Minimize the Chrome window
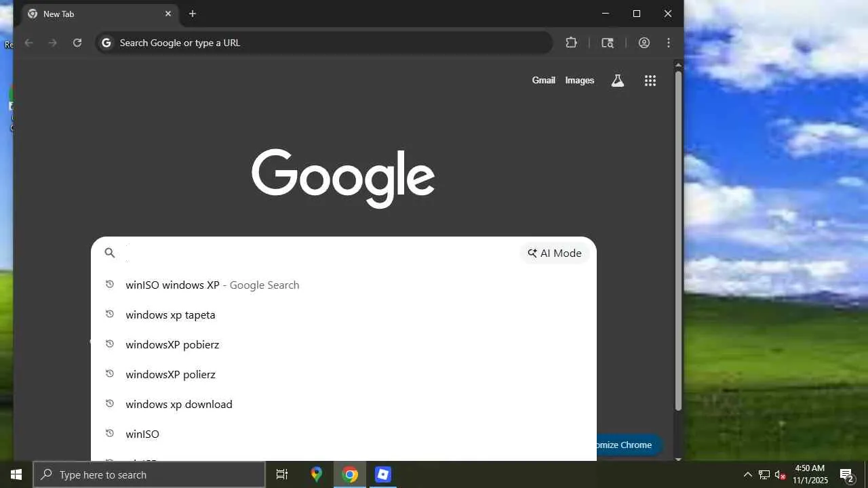This screenshot has width=868, height=488. click(x=606, y=14)
